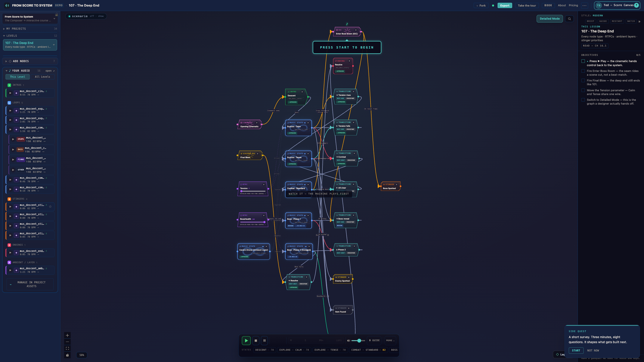Click the help question mark icon
The image size is (644, 362).
pyautogui.click(x=636, y=5)
